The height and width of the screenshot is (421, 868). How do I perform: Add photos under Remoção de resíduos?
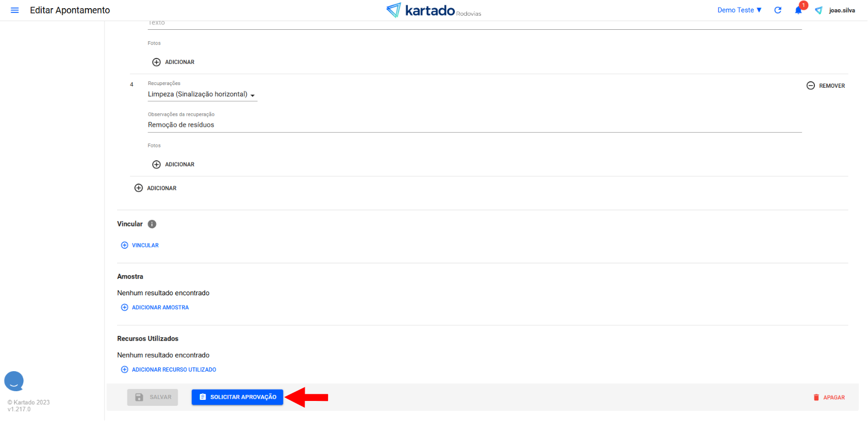[173, 165]
